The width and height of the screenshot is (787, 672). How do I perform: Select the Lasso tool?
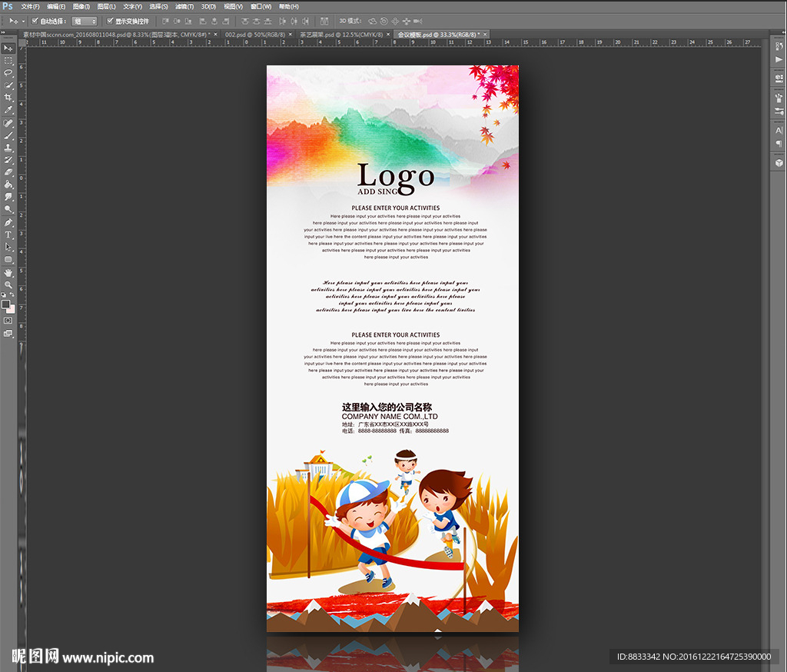[x=8, y=72]
